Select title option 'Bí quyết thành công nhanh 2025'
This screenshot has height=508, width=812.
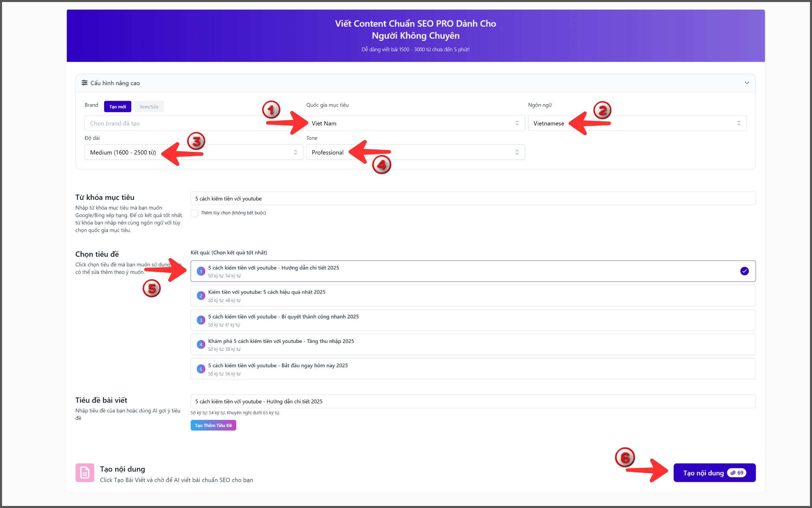[x=473, y=320]
